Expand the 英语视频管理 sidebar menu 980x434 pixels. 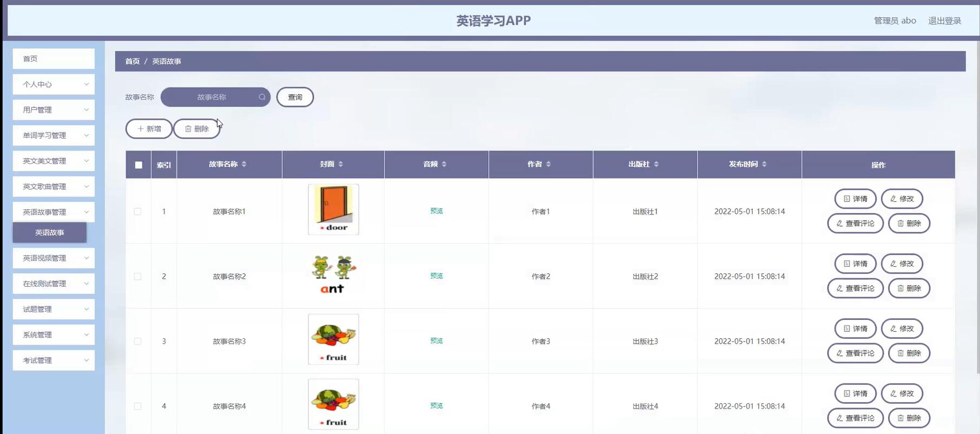click(54, 258)
